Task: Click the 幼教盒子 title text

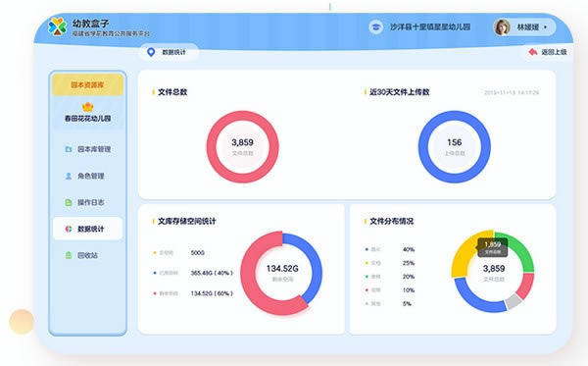Action: click(x=91, y=24)
